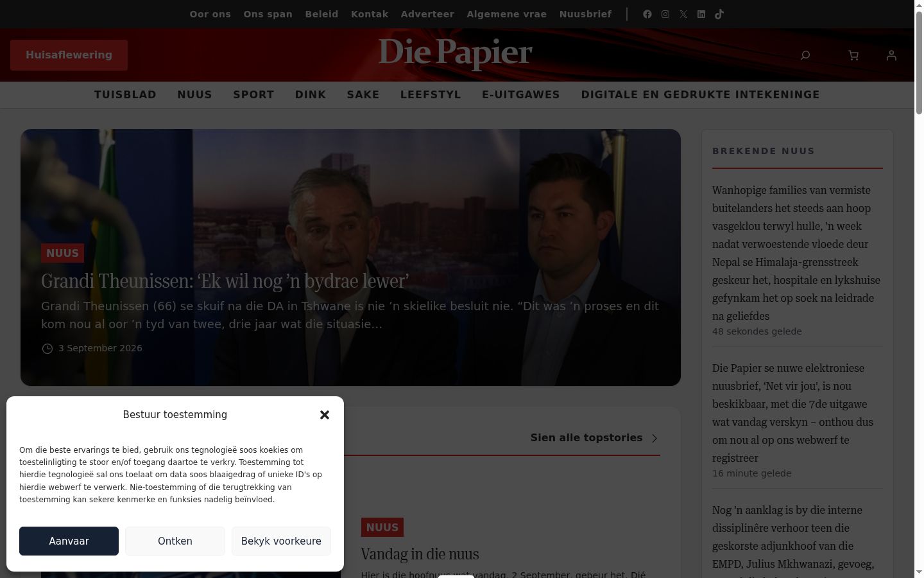Open the Nuusbrief link
Image resolution: width=924 pixels, height=578 pixels.
[585, 14]
